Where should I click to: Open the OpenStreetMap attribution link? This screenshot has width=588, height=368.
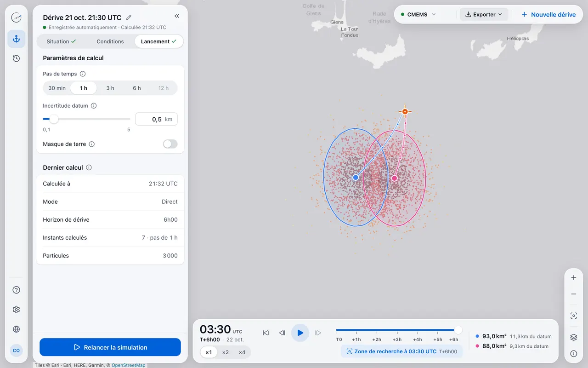(x=129, y=365)
